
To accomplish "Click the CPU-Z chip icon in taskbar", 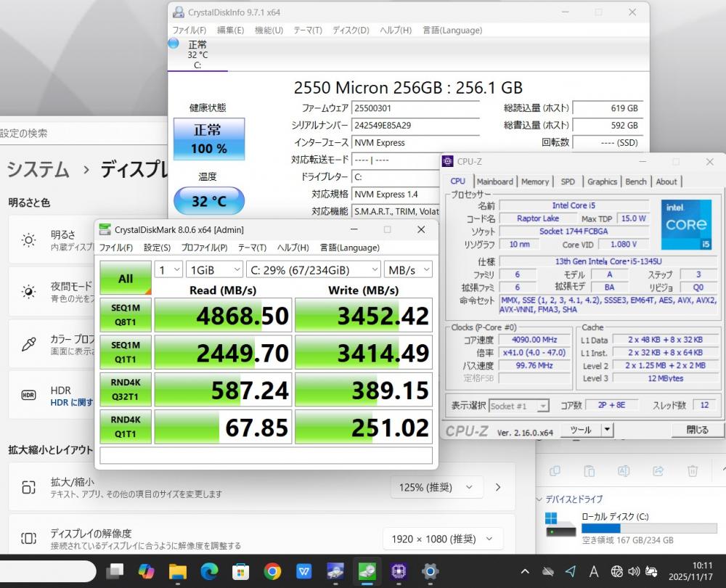I will [x=398, y=571].
